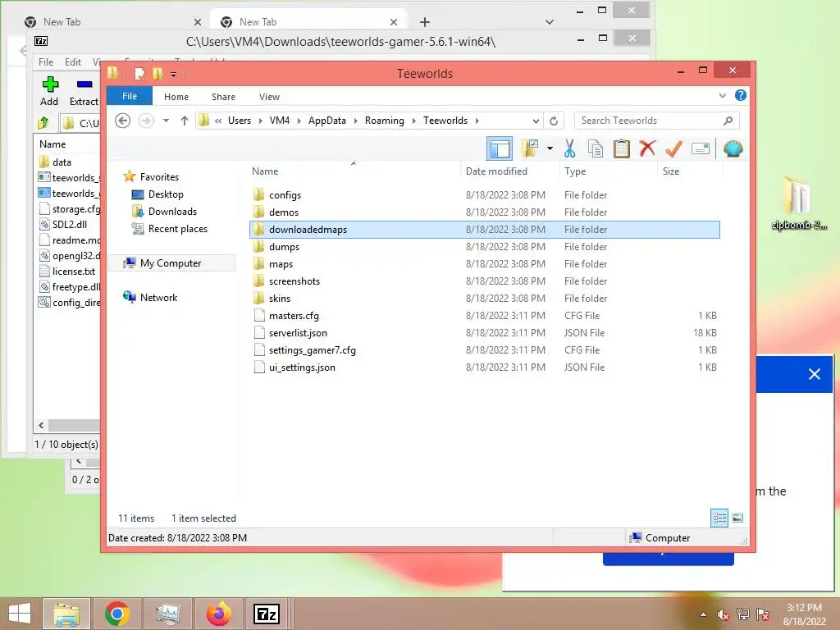The height and width of the screenshot is (630, 840).
Task: Click the Users breadcrumb in address bar
Action: pos(240,121)
